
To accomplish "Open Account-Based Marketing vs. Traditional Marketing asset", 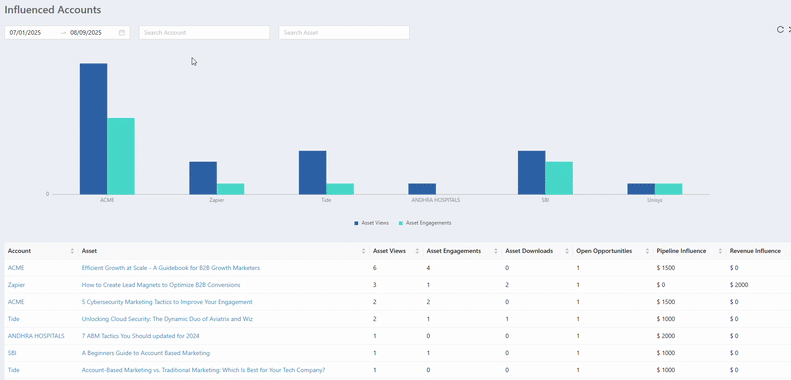I will click(203, 370).
